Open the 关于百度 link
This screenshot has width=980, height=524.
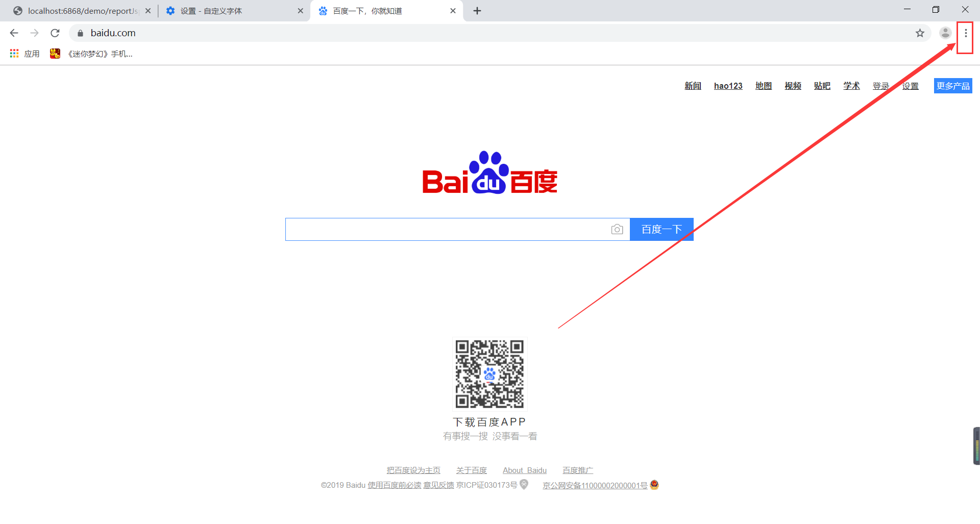pos(472,470)
